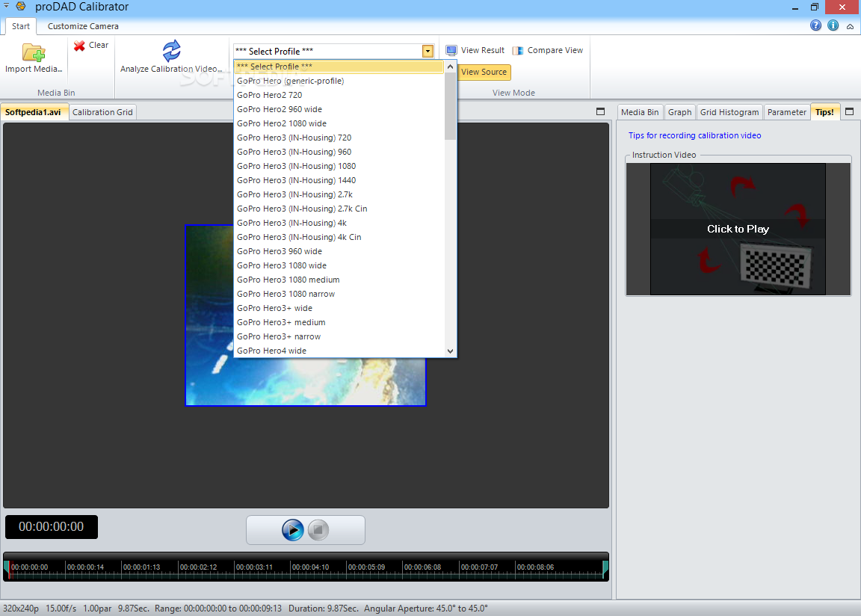
Task: Click the View Result monitor icon
Action: click(x=451, y=51)
